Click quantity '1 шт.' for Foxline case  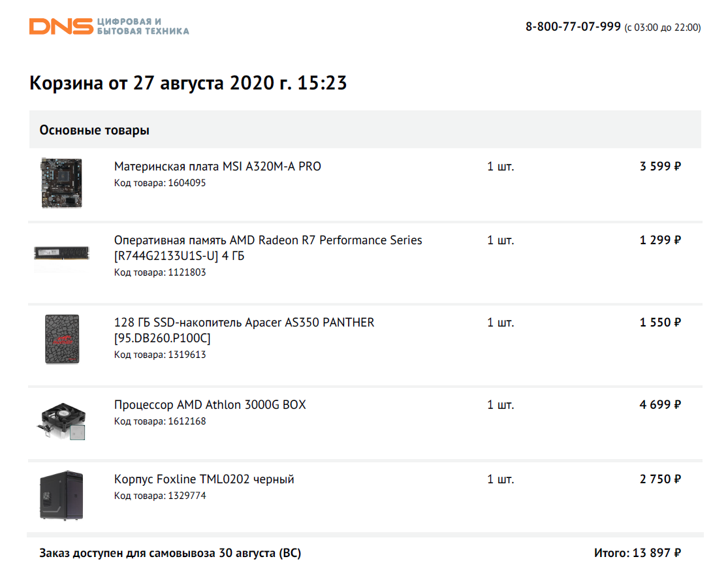click(x=501, y=479)
